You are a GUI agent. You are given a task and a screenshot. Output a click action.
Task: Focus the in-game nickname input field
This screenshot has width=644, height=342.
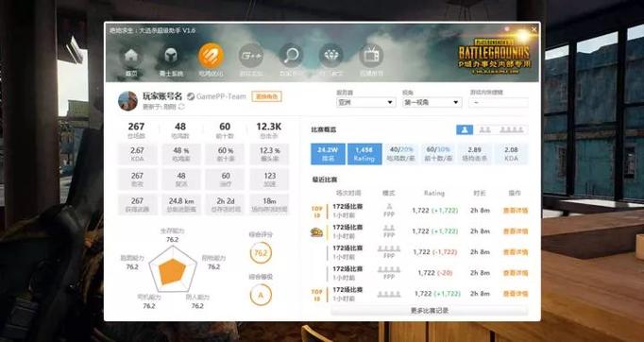coord(499,102)
